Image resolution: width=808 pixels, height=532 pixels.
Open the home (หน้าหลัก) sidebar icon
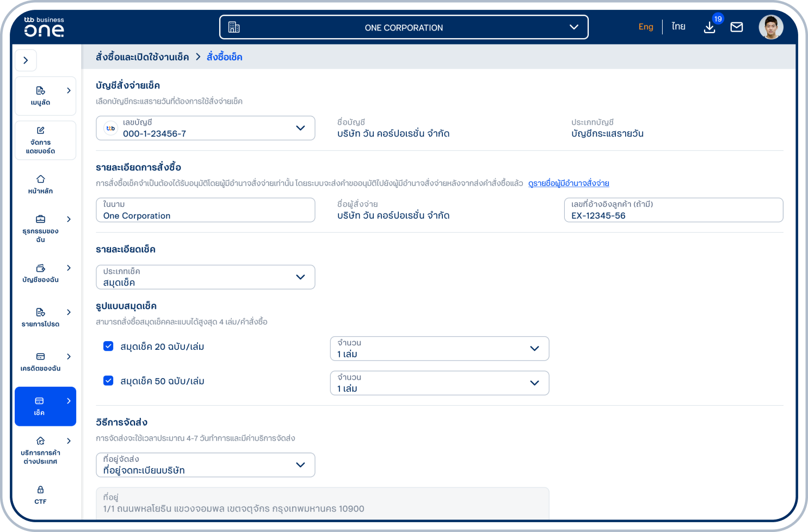41,180
